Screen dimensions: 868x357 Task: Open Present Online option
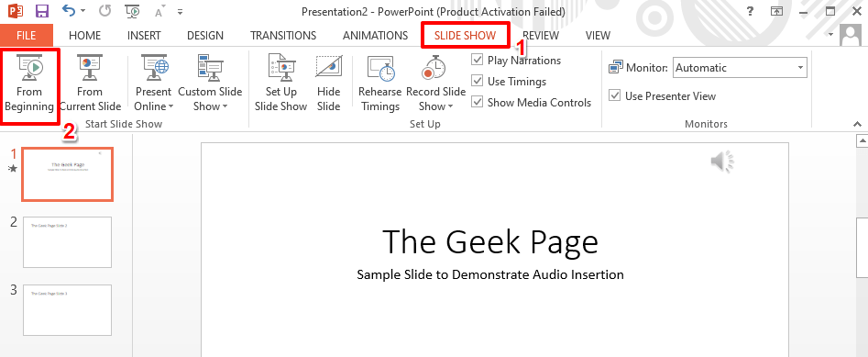coord(153,84)
